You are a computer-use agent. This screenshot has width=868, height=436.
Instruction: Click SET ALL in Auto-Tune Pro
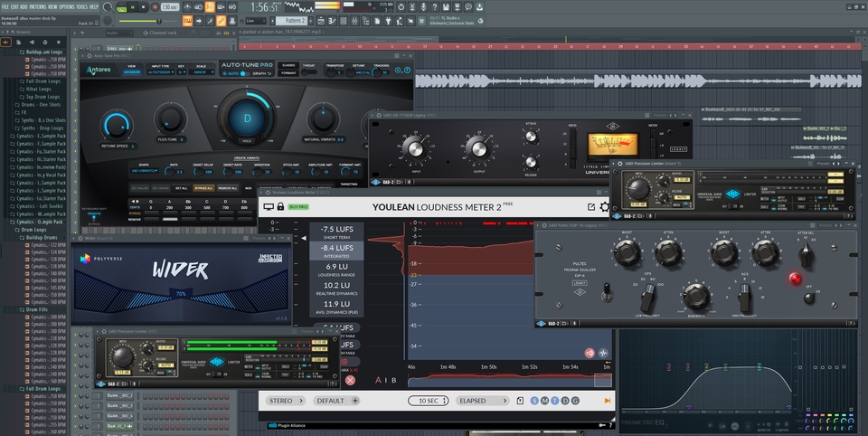click(x=181, y=188)
